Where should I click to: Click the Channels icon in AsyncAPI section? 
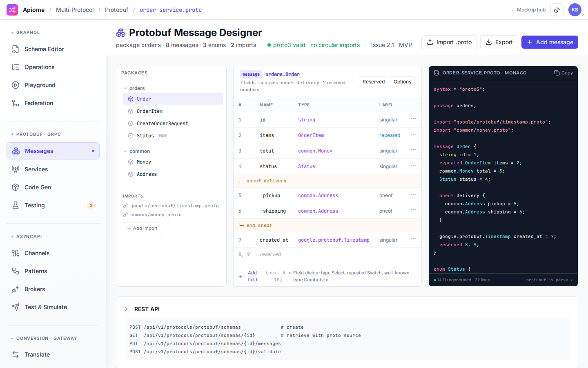16,253
